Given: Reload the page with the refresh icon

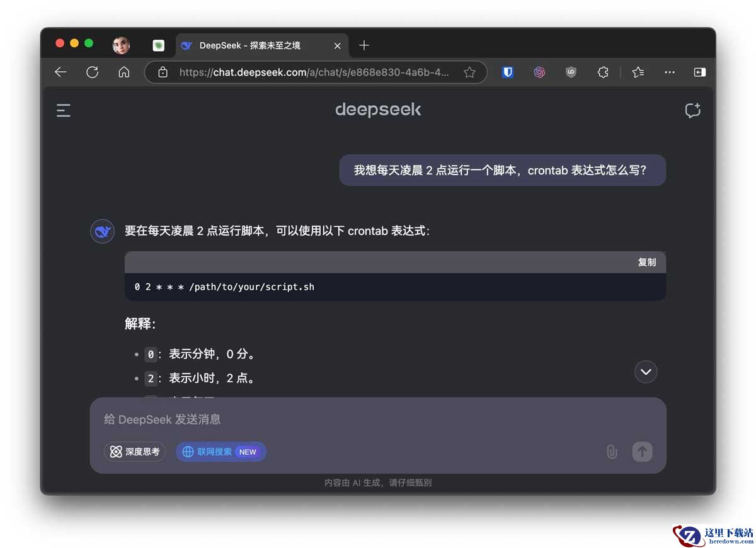Looking at the screenshot, I should (x=93, y=72).
